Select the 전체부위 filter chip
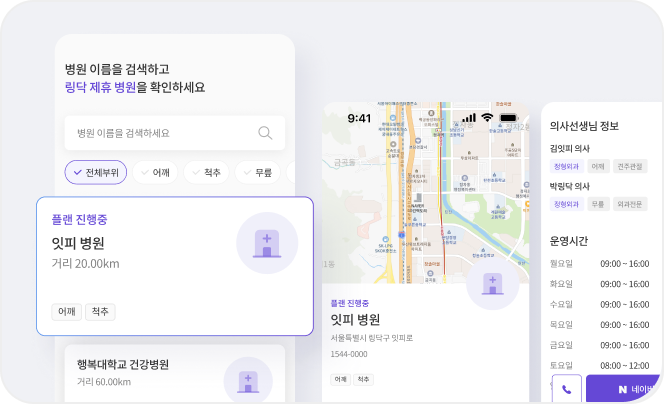This screenshot has width=664, height=404. click(96, 172)
